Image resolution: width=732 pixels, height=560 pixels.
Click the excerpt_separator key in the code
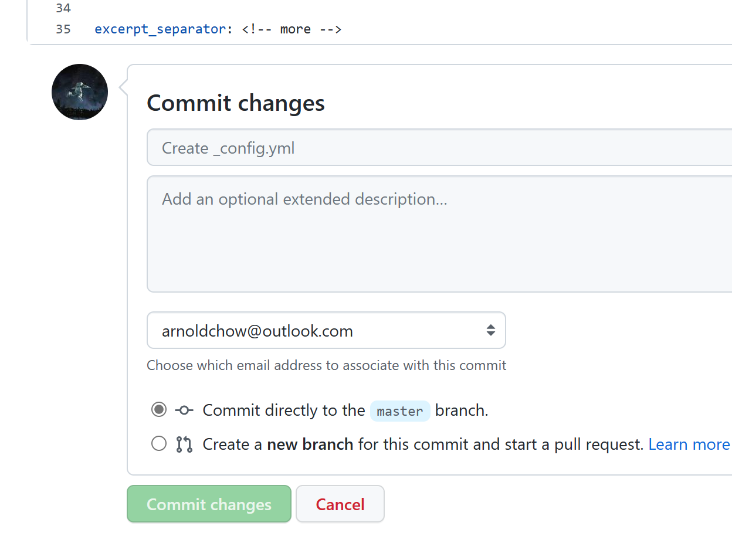(x=160, y=29)
